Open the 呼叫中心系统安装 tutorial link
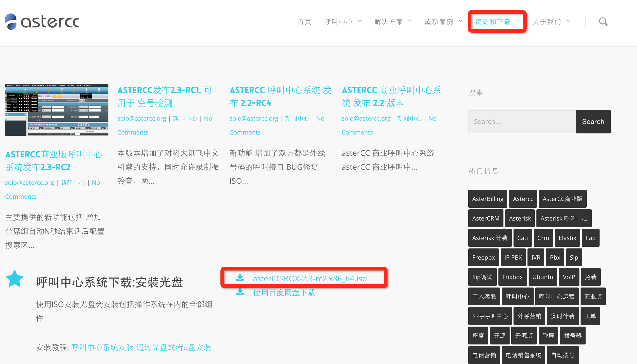 pyautogui.click(x=141, y=347)
